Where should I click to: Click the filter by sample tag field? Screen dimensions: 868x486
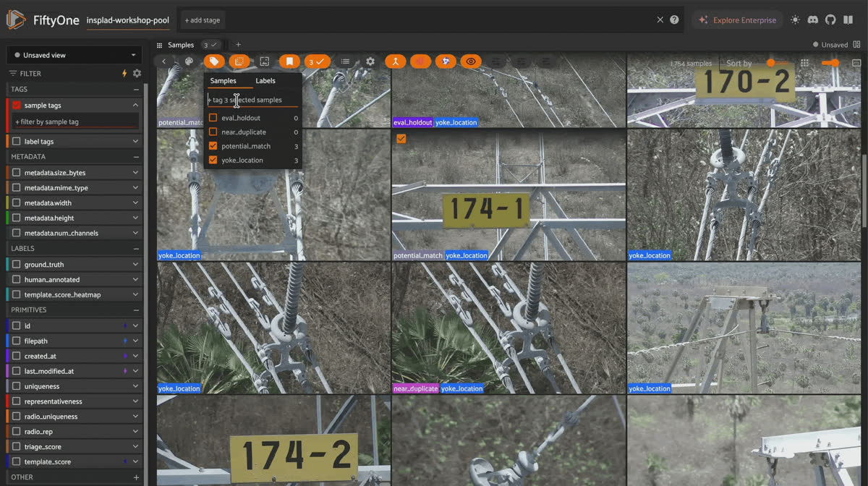pyautogui.click(x=75, y=121)
